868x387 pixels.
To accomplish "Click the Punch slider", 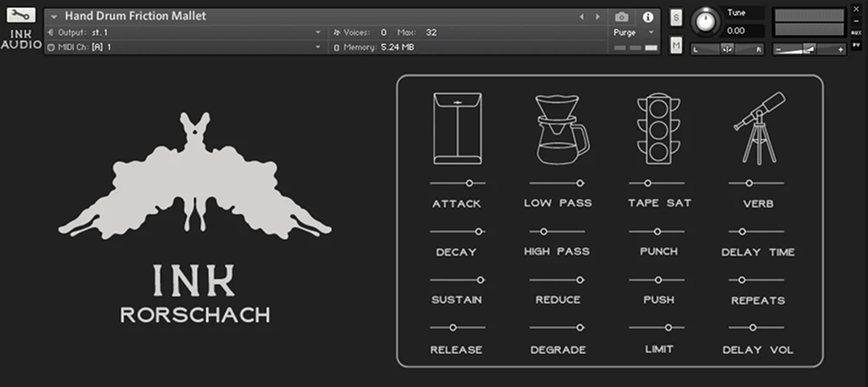I will 657,232.
